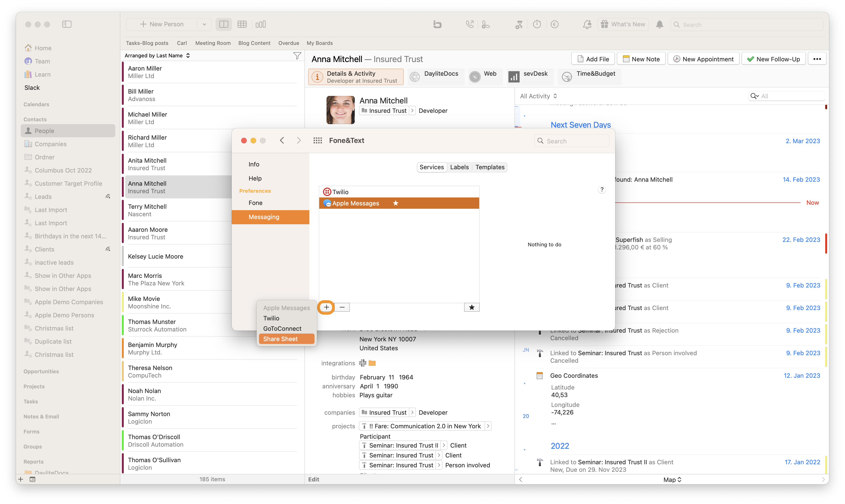This screenshot has height=504, width=845.
Task: Toggle the sidebar visibility button
Action: pos(67,24)
